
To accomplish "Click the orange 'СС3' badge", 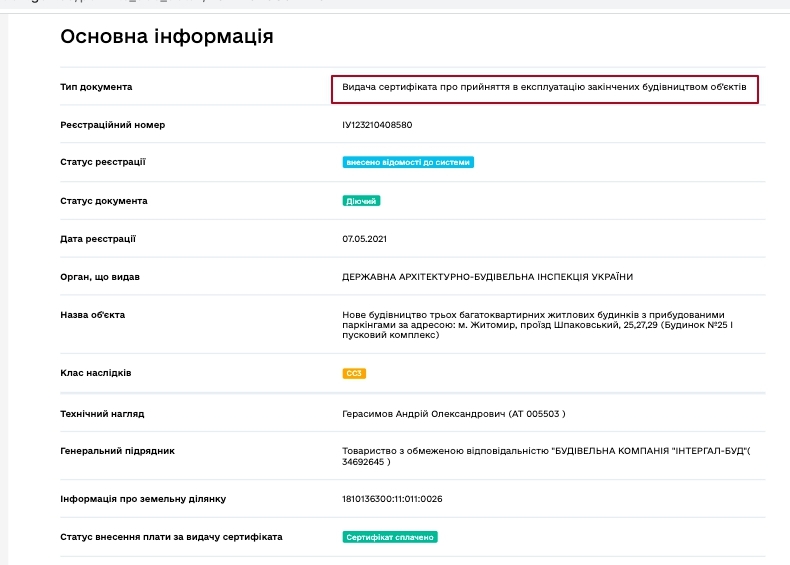I will click(x=354, y=373).
